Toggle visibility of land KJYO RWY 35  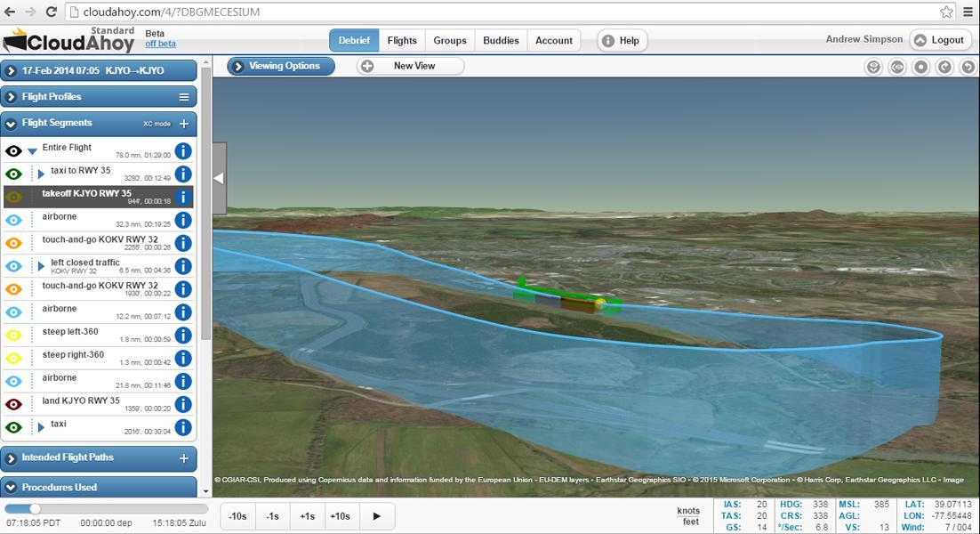click(x=13, y=405)
